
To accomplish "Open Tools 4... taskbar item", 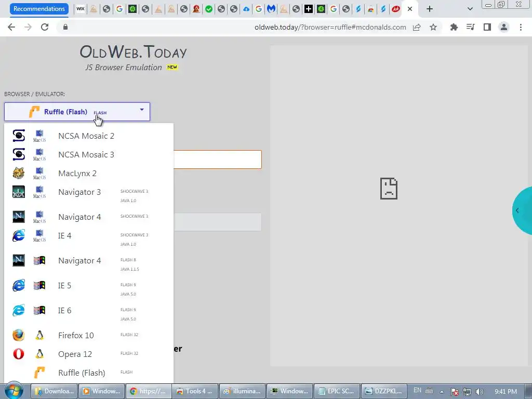I will point(195,391).
